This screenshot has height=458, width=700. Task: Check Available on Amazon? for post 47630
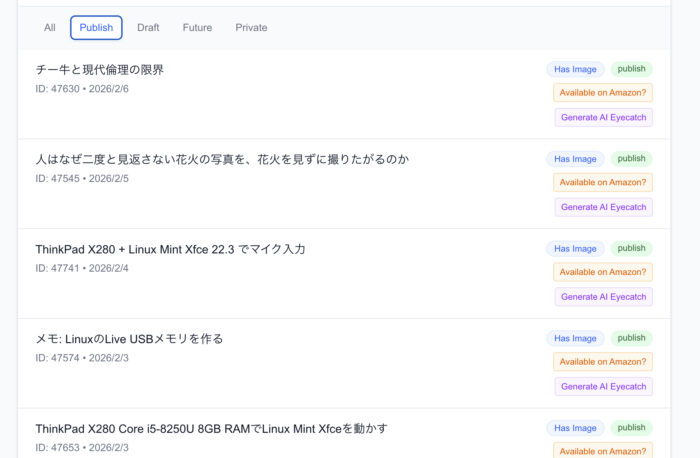coord(602,93)
